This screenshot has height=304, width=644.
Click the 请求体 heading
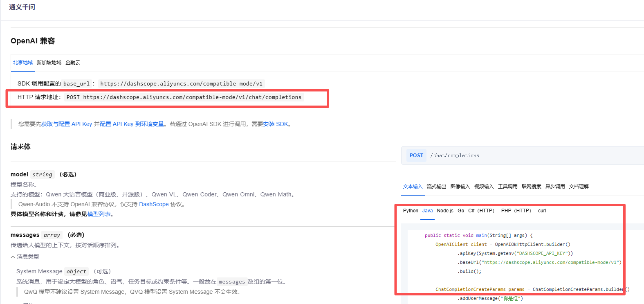[20, 146]
